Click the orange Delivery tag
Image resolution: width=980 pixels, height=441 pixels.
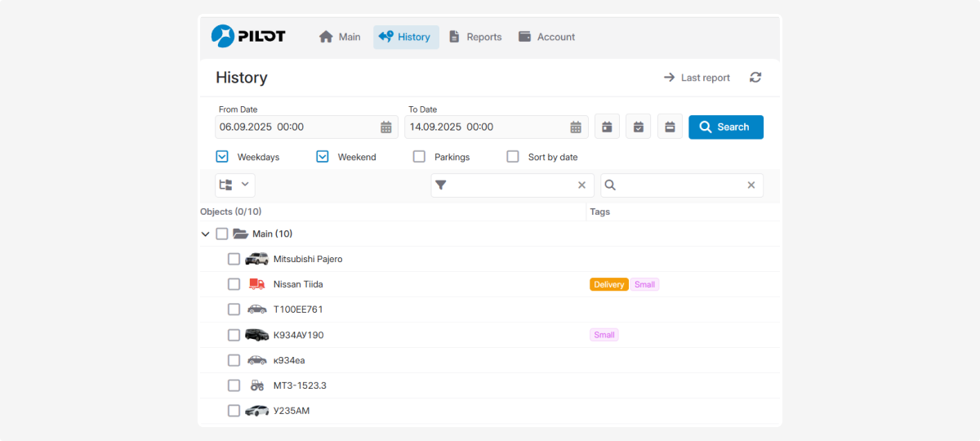tap(608, 284)
